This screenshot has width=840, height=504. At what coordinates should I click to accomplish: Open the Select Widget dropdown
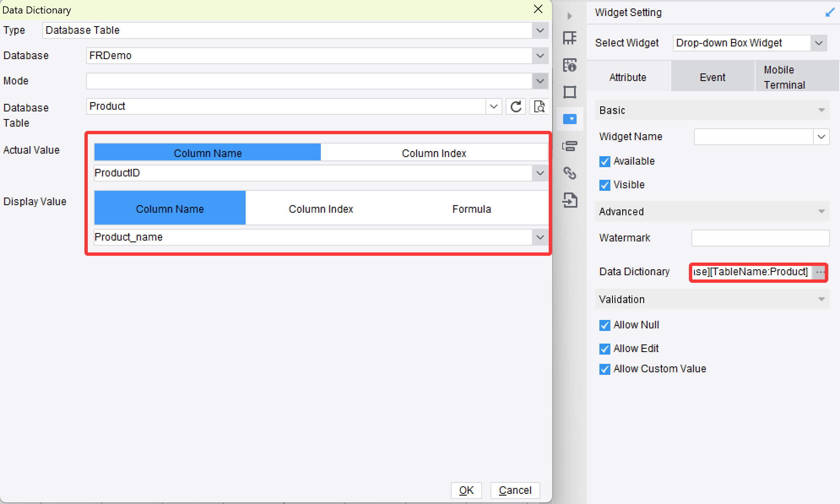point(819,43)
